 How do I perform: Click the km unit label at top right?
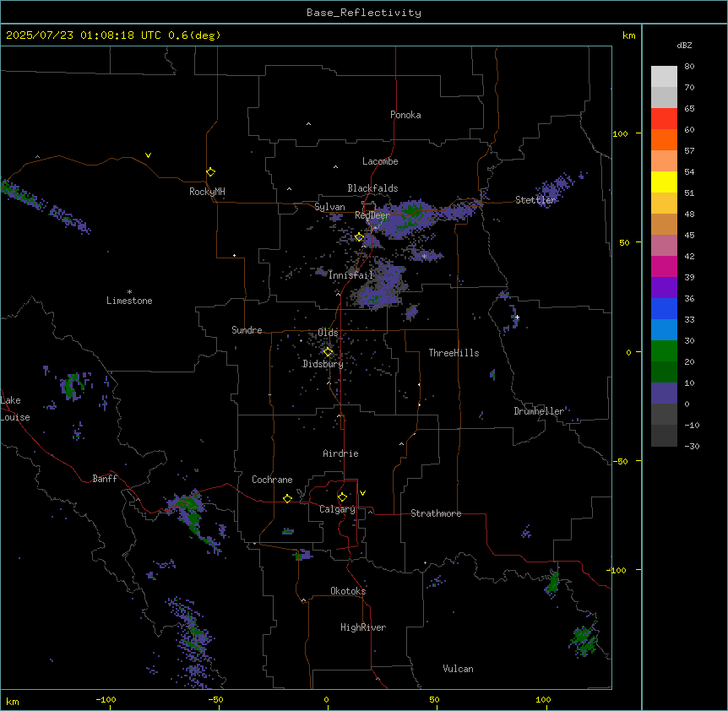pyautogui.click(x=629, y=35)
